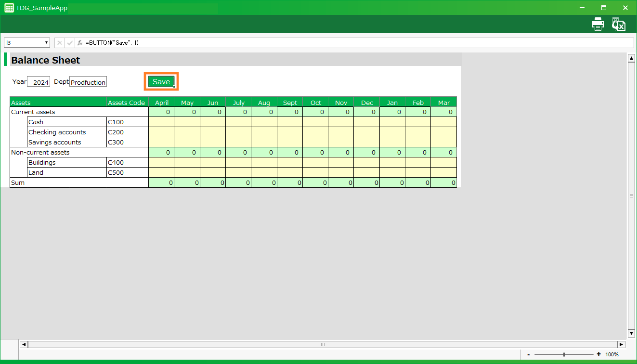637x364 pixels.
Task: Click the vertical scrollbar down arrow
Action: coord(631,333)
